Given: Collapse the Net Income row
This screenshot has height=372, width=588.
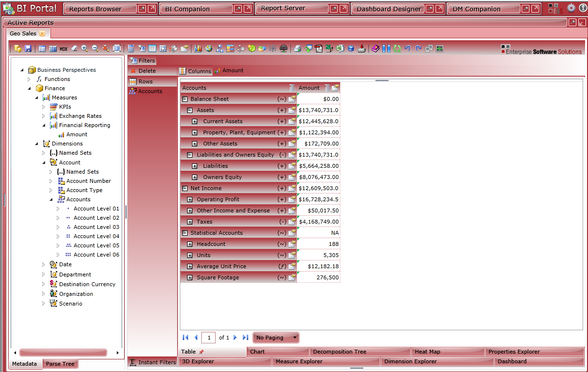Looking at the screenshot, I should [185, 188].
